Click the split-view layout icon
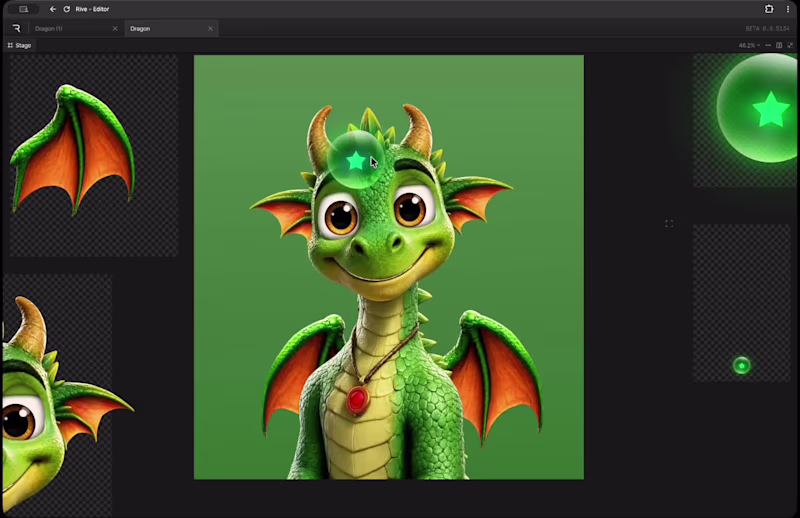The width and height of the screenshot is (800, 518). (x=779, y=45)
